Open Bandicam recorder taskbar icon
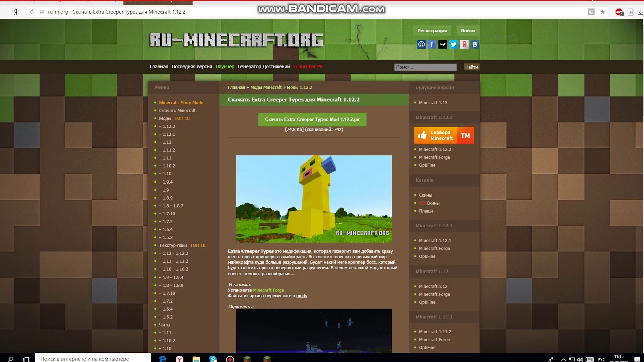This screenshot has height=362, width=644. [230, 359]
